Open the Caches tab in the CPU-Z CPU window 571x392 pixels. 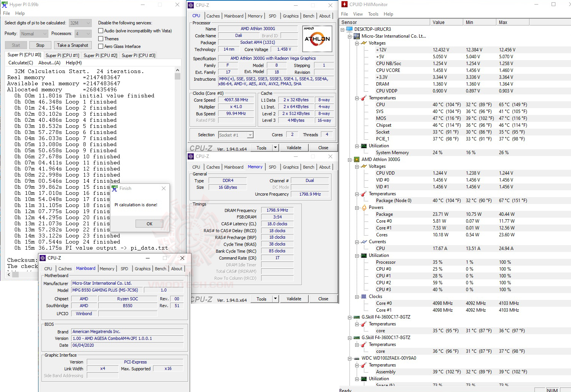click(213, 16)
